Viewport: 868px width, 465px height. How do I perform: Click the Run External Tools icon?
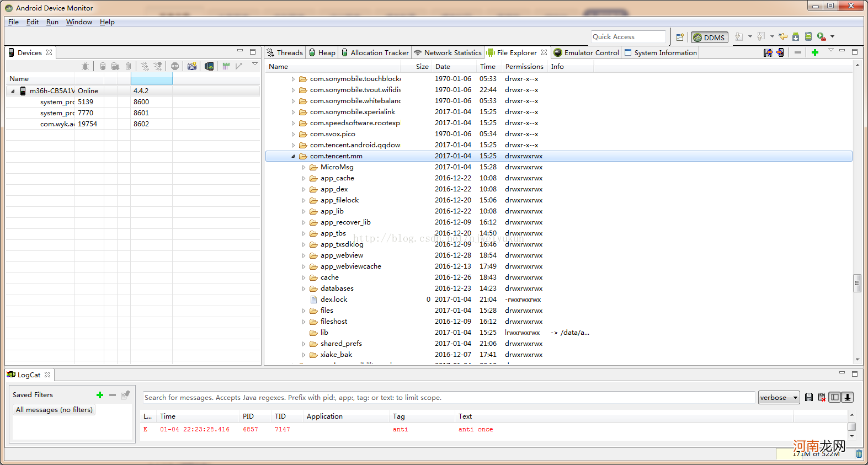pyautogui.click(x=821, y=37)
